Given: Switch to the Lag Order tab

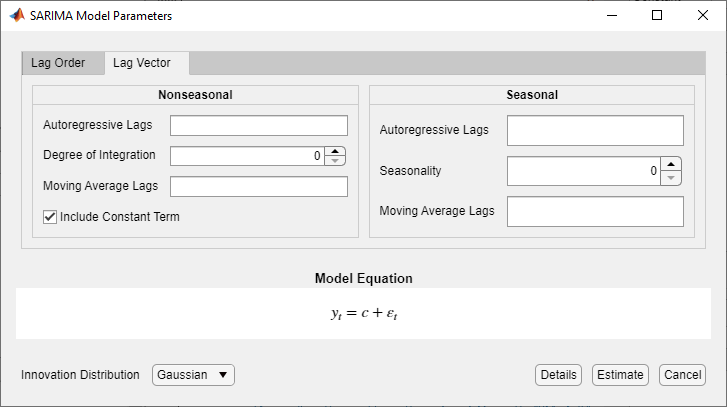Looking at the screenshot, I should point(58,63).
